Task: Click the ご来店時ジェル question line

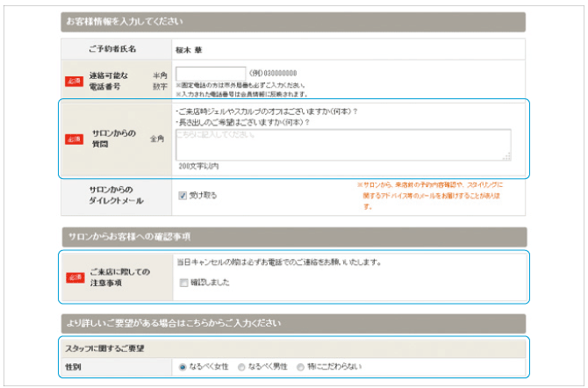Action: pyautogui.click(x=267, y=111)
